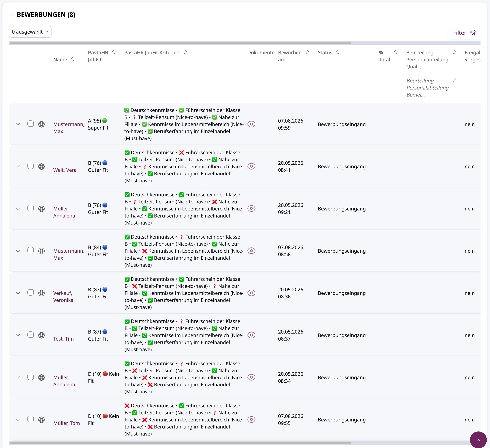Sort by Beurteilung Personalabteilung Bemer column
This screenshot has height=448, width=490.
pos(454,80)
